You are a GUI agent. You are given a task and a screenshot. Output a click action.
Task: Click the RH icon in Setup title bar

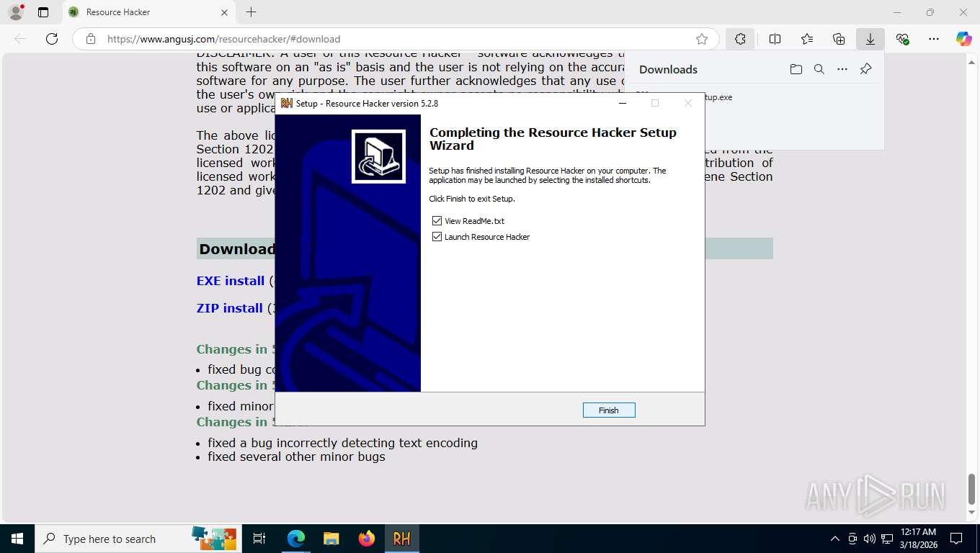(x=287, y=103)
